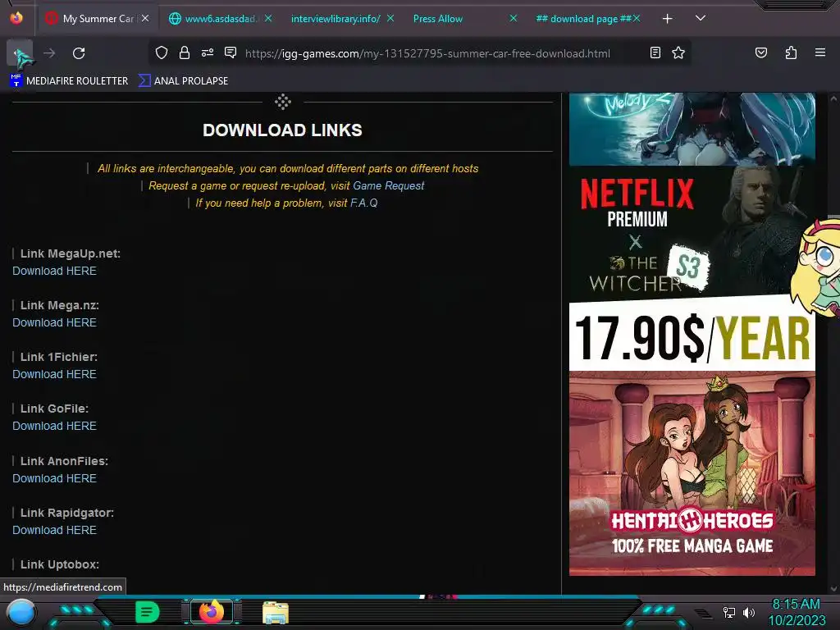
Task: Click the Hentai Heroes ad banner
Action: click(692, 473)
